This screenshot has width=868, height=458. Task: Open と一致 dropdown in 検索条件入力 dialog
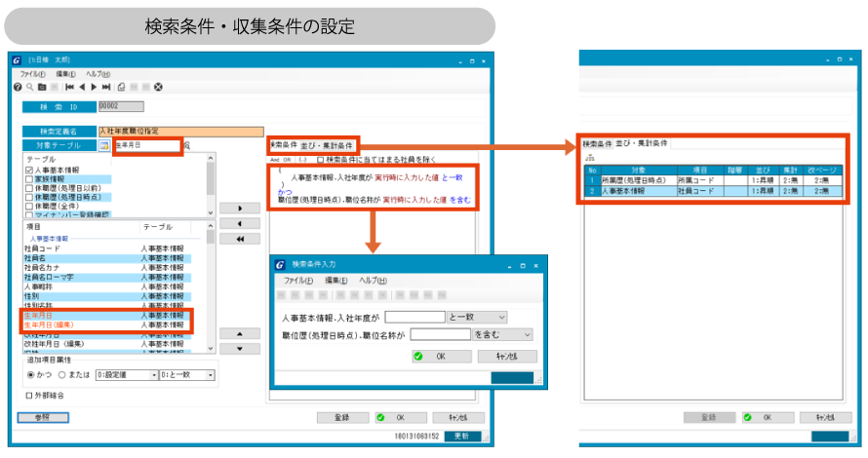pos(477,318)
